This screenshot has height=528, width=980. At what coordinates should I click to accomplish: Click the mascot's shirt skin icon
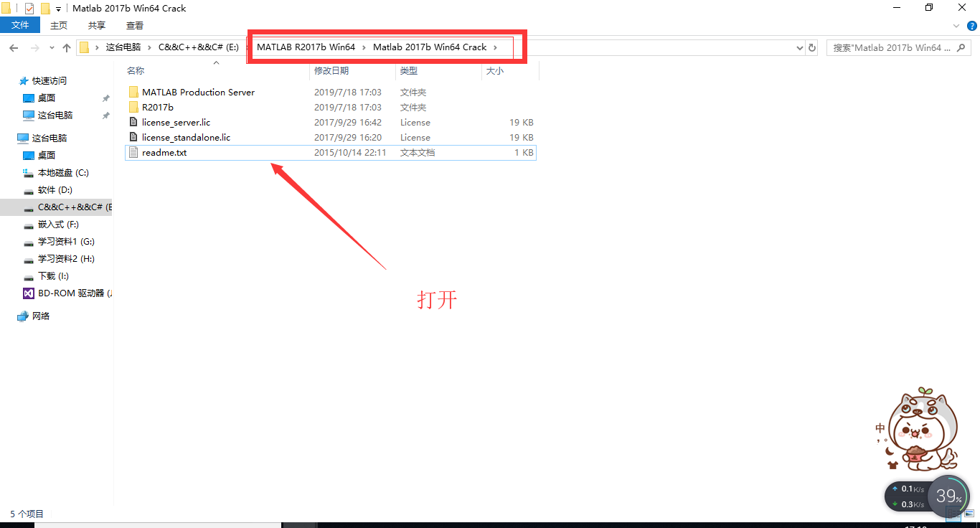tap(893, 465)
